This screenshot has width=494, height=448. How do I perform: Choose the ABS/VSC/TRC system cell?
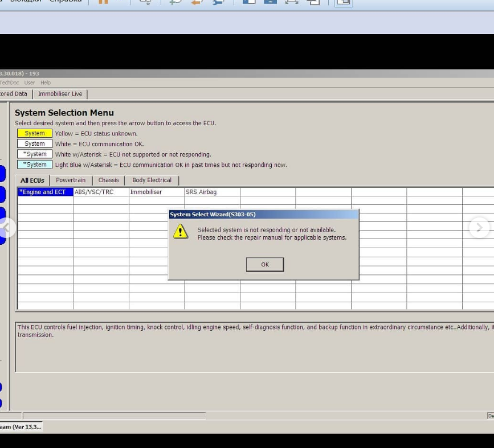tap(101, 192)
